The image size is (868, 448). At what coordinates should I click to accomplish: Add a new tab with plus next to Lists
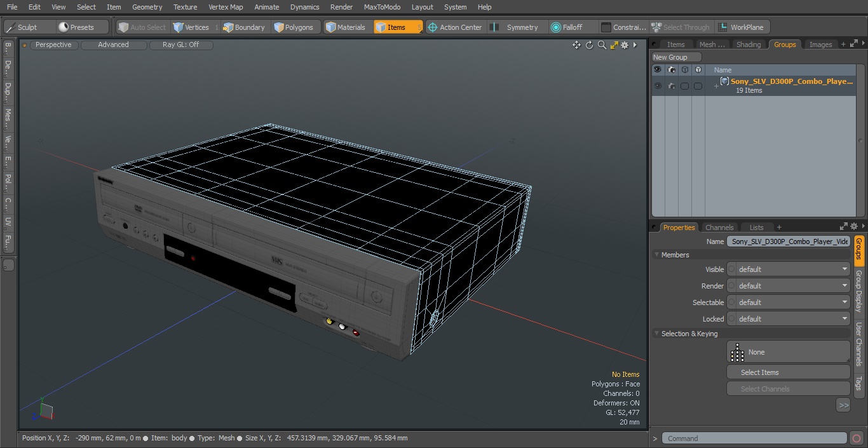click(x=779, y=227)
